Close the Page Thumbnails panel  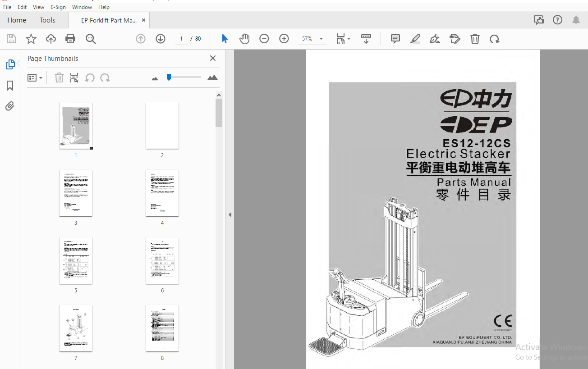pyautogui.click(x=213, y=58)
